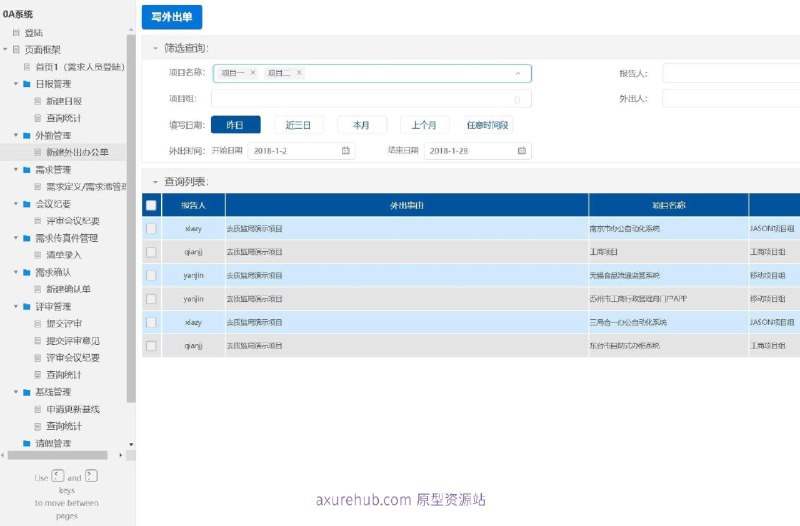Click the 外出人 input field

(731, 98)
